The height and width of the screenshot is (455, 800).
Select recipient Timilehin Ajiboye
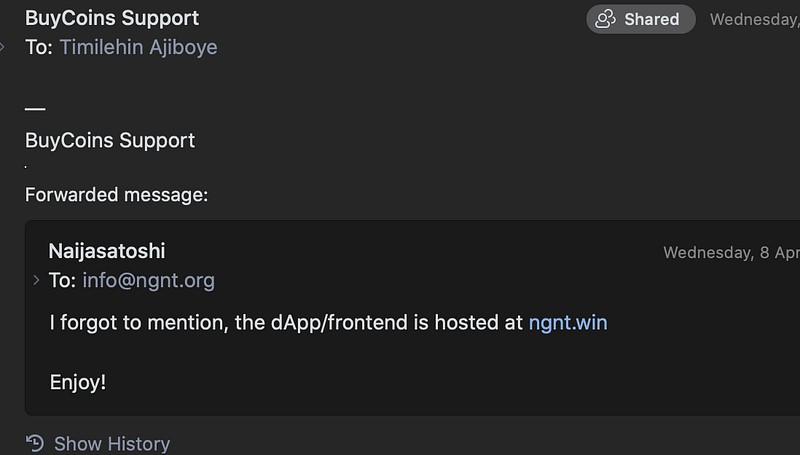pyautogui.click(x=138, y=47)
